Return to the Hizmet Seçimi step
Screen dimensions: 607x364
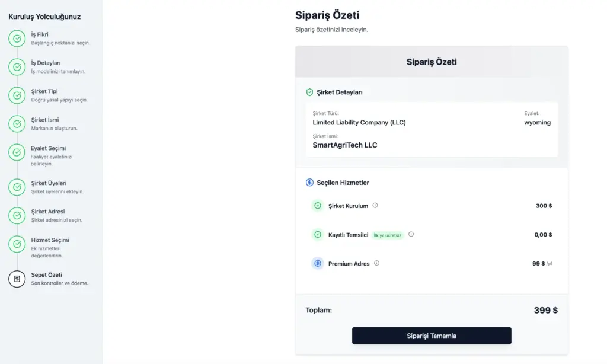(50, 247)
